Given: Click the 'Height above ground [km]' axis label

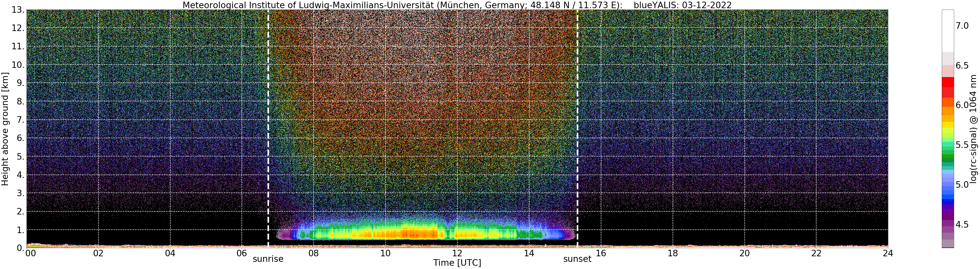Looking at the screenshot, I should point(5,129).
